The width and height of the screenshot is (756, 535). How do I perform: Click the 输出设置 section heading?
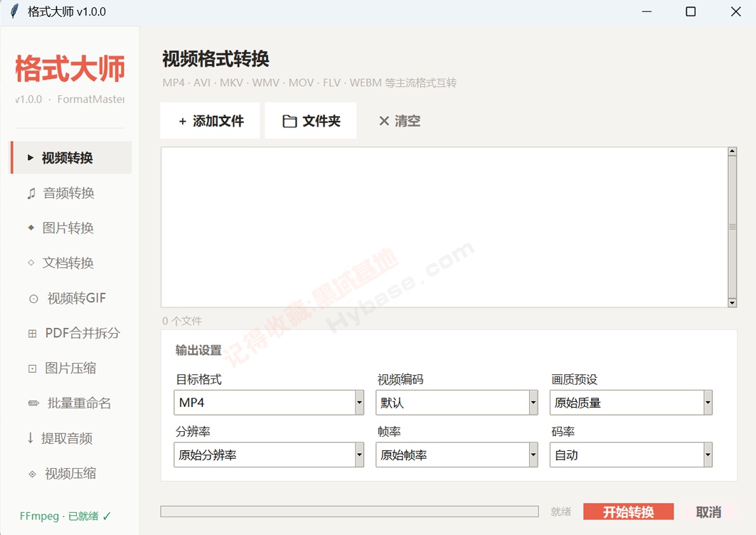coord(198,350)
